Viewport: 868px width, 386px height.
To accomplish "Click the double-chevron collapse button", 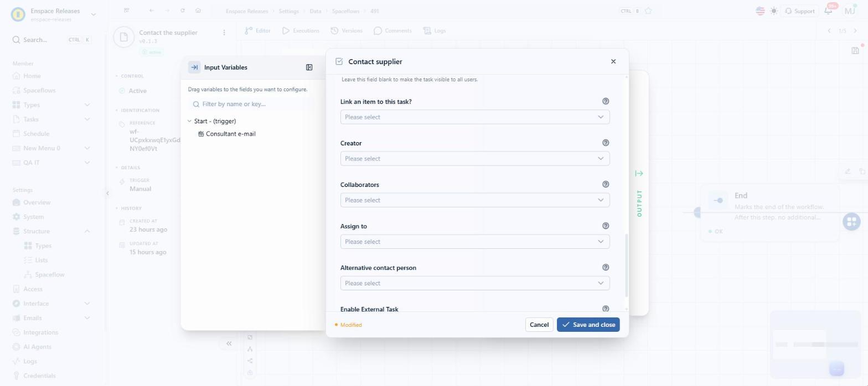I will (229, 343).
